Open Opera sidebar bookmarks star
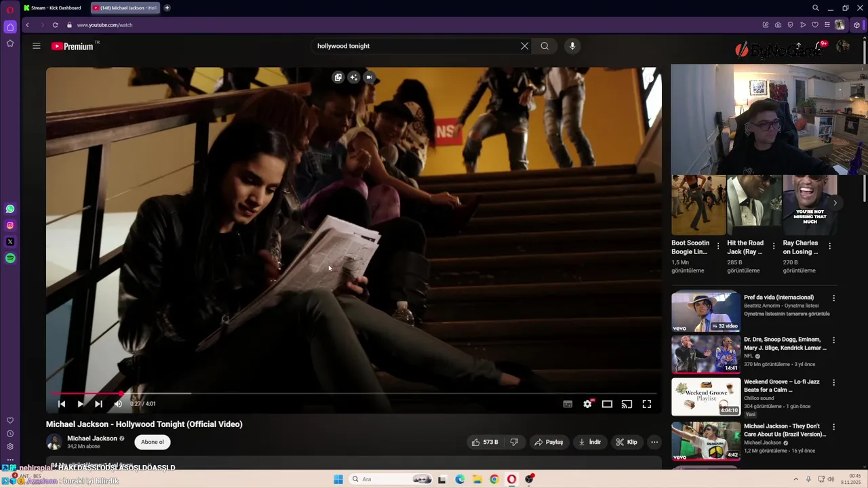868x488 pixels. 10,43
